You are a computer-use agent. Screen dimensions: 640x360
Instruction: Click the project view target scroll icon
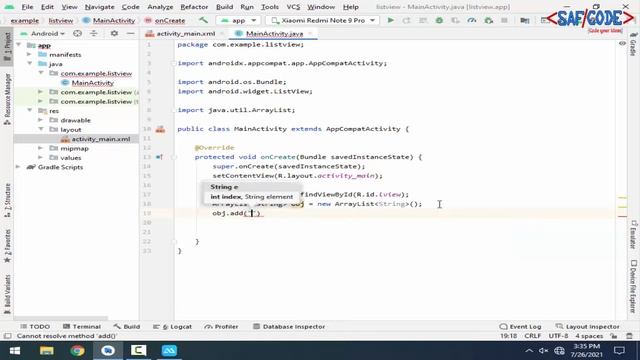pos(77,33)
